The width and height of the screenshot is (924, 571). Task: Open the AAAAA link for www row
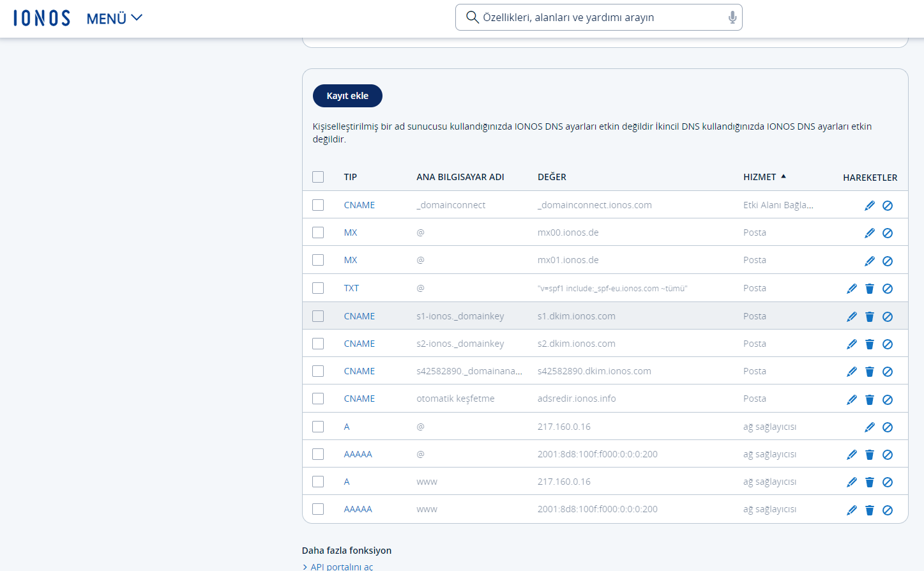click(x=358, y=509)
